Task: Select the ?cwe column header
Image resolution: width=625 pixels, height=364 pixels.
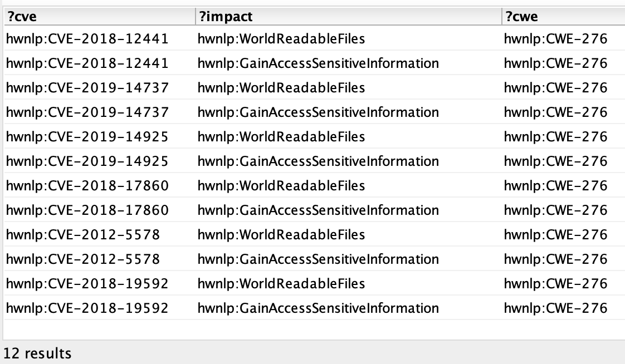Action: (521, 17)
